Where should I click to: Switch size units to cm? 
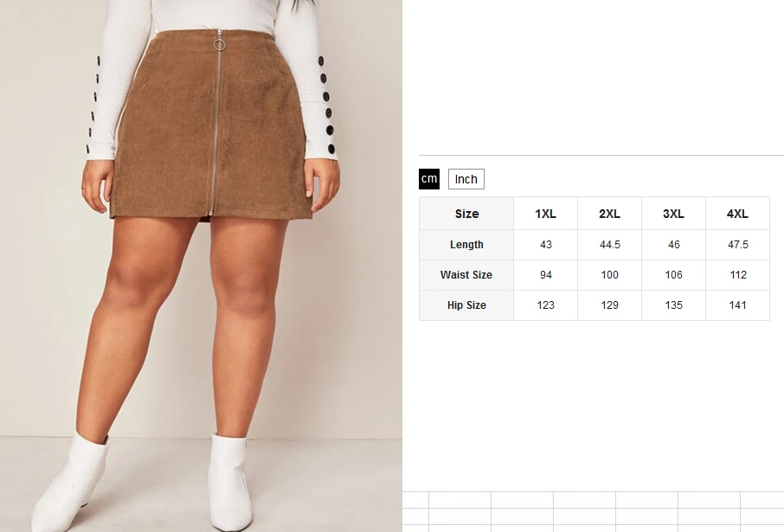pyautogui.click(x=429, y=179)
